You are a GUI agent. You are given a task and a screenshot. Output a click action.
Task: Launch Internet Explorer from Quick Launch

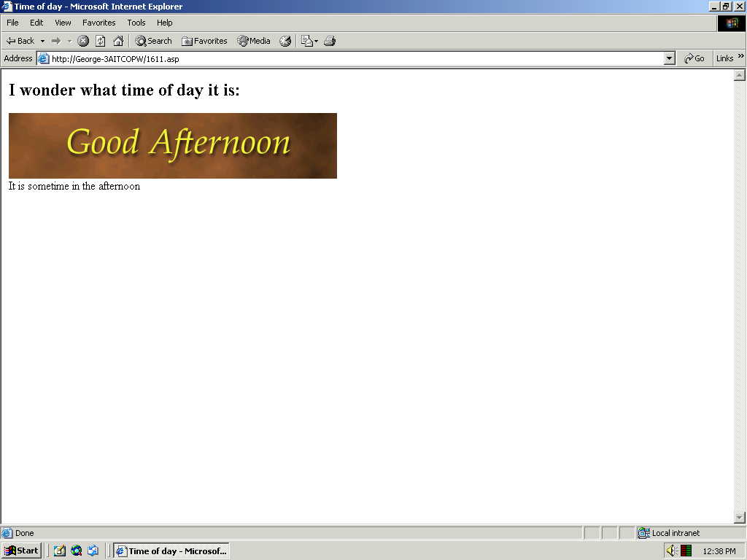pos(76,551)
